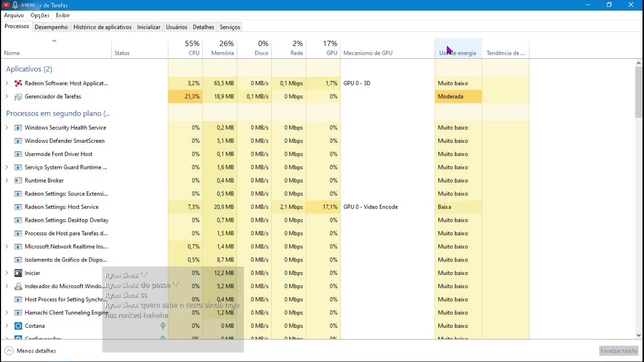Open the Opções menu
This screenshot has height=362, width=644.
tap(40, 16)
